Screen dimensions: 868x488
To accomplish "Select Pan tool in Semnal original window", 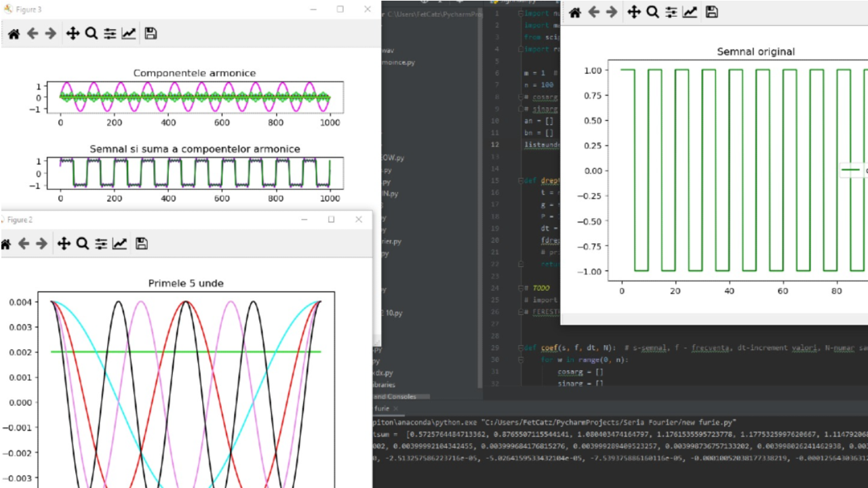I will [634, 12].
